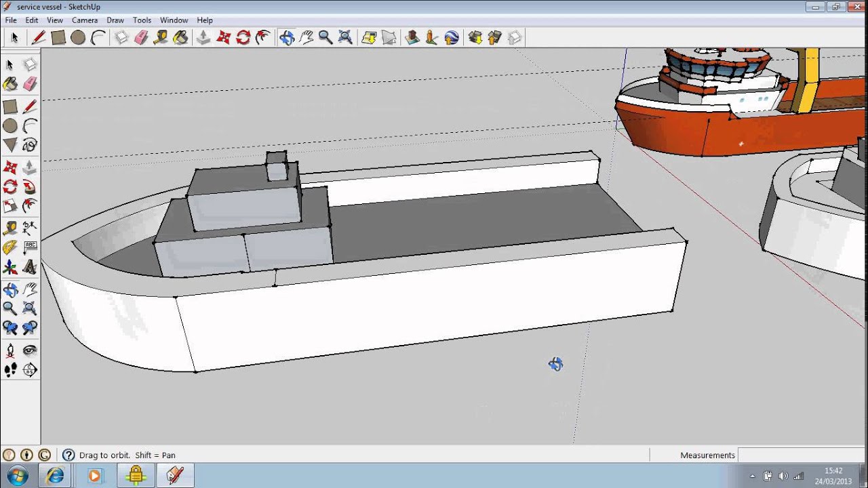Activate the Eraser tool
868x488 pixels.
point(142,38)
